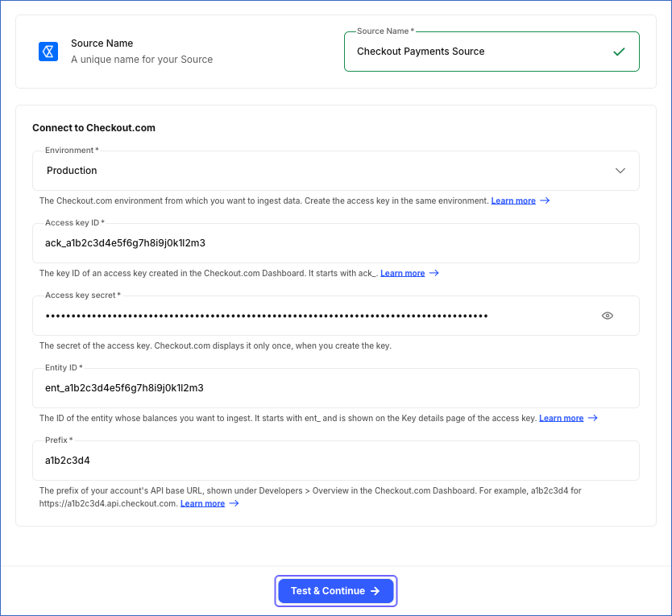Open Learn more link for Prefix
The width and height of the screenshot is (672, 616).
(202, 503)
